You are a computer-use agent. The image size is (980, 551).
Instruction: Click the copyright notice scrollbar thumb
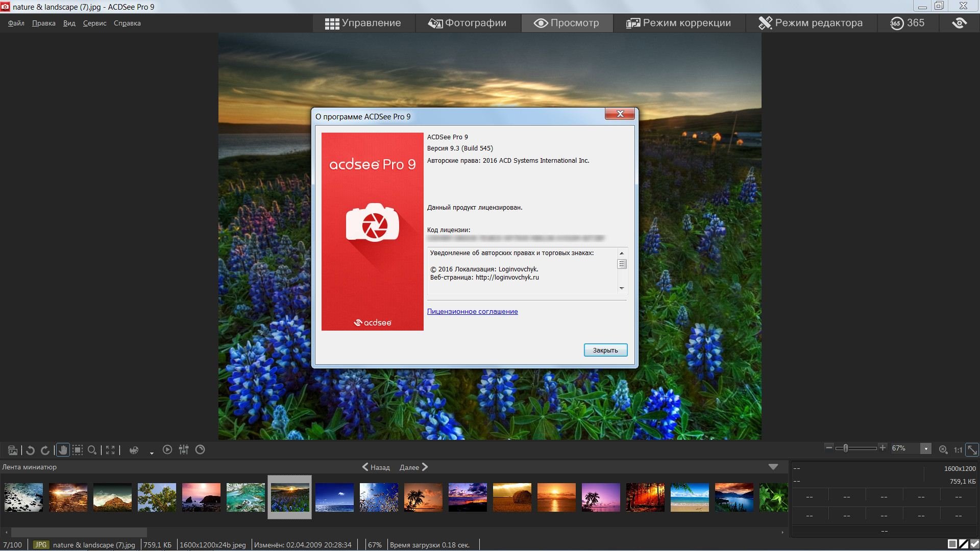[622, 264]
